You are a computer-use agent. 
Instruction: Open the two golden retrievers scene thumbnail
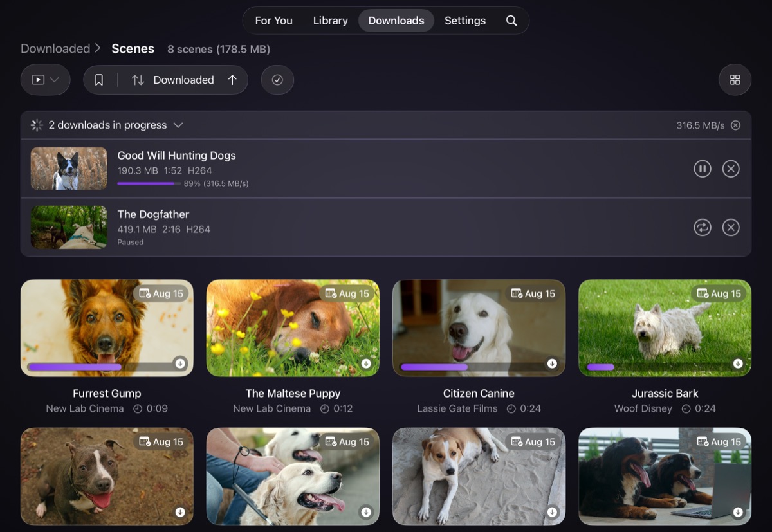(x=293, y=477)
